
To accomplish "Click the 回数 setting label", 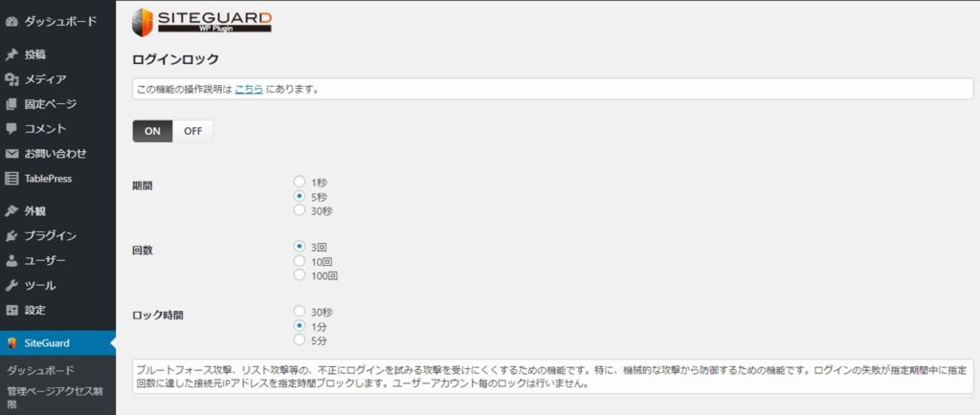I will tap(142, 251).
